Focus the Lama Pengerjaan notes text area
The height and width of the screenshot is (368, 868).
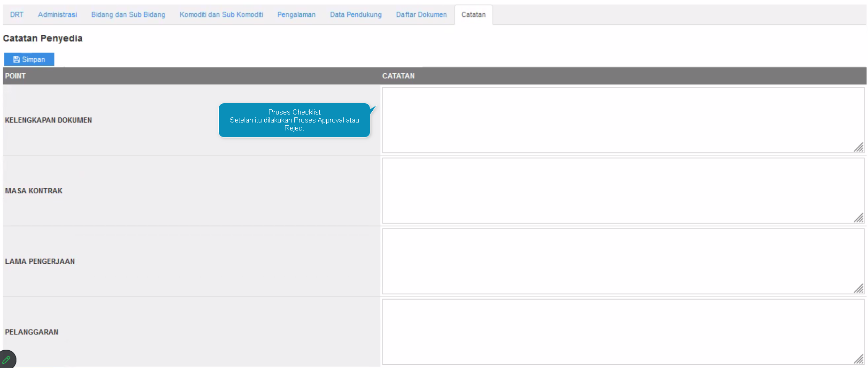(622, 261)
